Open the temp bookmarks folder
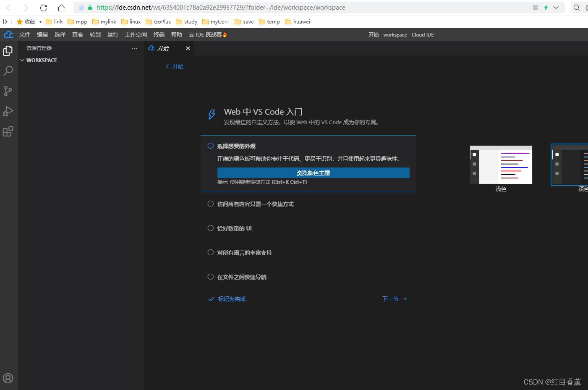Image resolution: width=588 pixels, height=390 pixels. [x=269, y=21]
